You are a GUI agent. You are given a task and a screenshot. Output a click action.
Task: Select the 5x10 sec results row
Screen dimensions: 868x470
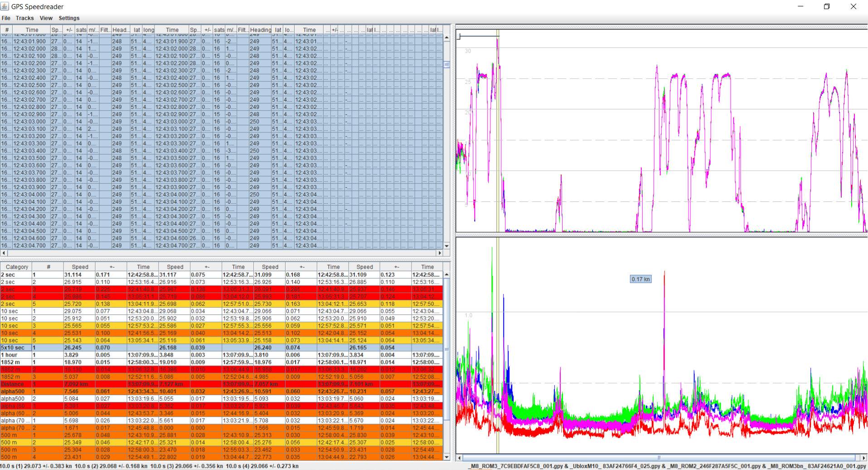pos(16,348)
